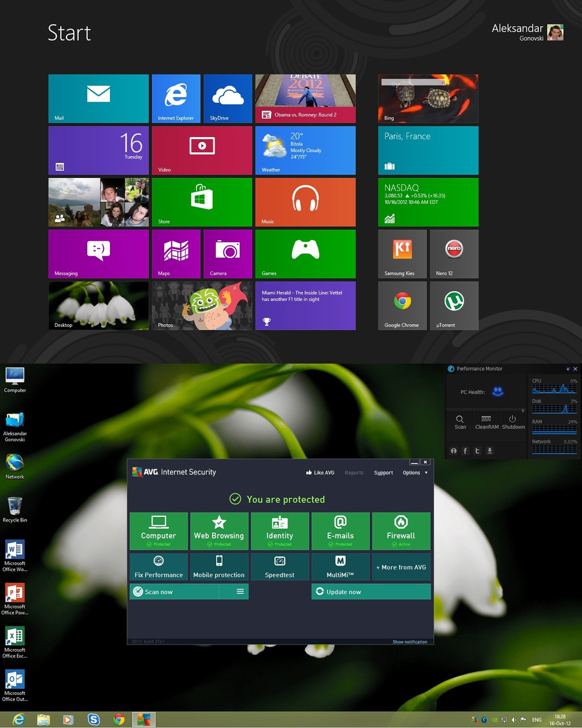582x728 pixels.
Task: Open the Mail tile
Action: tap(98, 98)
